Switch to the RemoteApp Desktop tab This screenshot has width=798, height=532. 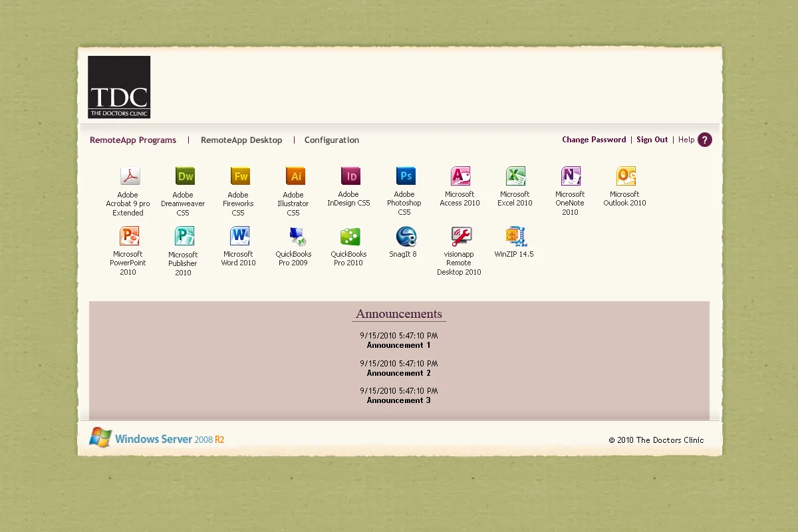click(x=241, y=140)
